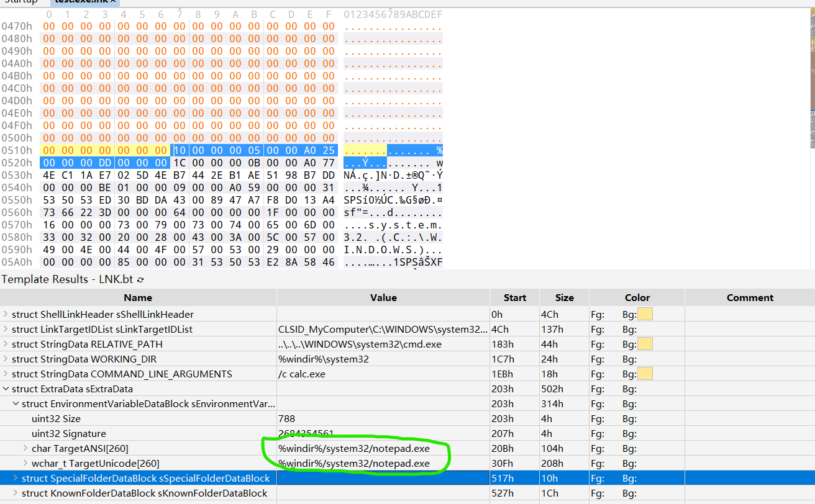Click the Start column header
Viewport: 815px width, 504px height.
515,298
